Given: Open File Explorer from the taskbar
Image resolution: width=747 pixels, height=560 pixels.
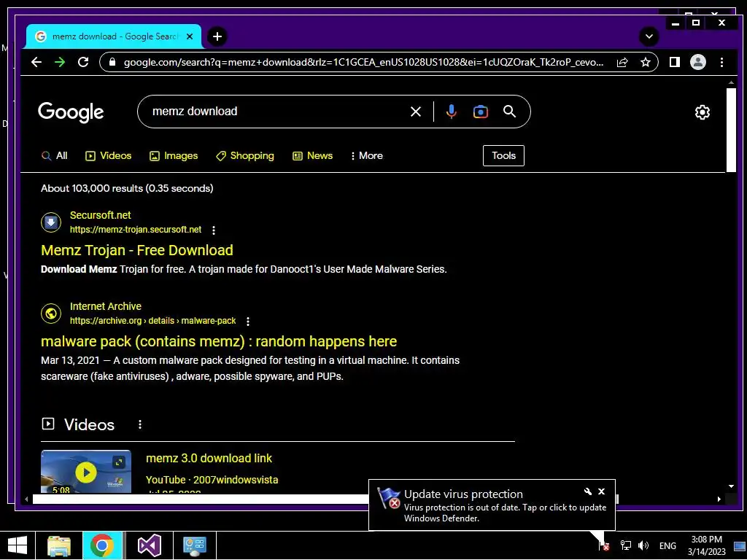Looking at the screenshot, I should pyautogui.click(x=59, y=545).
